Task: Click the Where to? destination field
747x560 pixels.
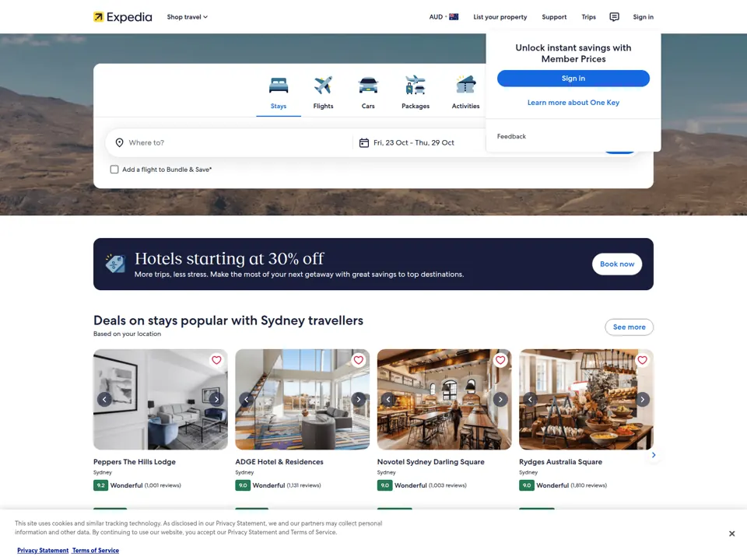Action: [230, 143]
